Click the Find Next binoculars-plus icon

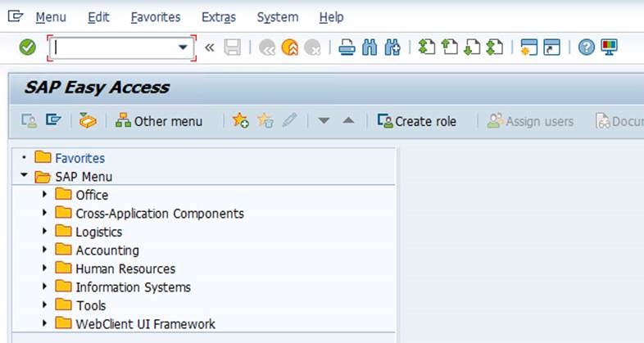(x=392, y=47)
